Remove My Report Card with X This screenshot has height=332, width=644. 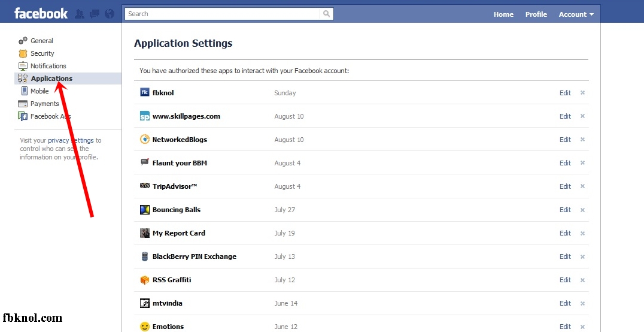click(582, 233)
